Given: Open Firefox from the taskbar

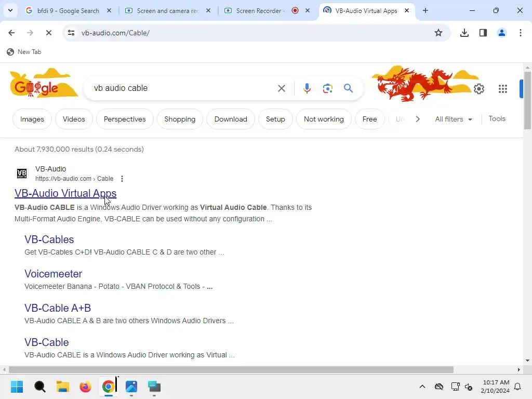Looking at the screenshot, I should pos(86,387).
